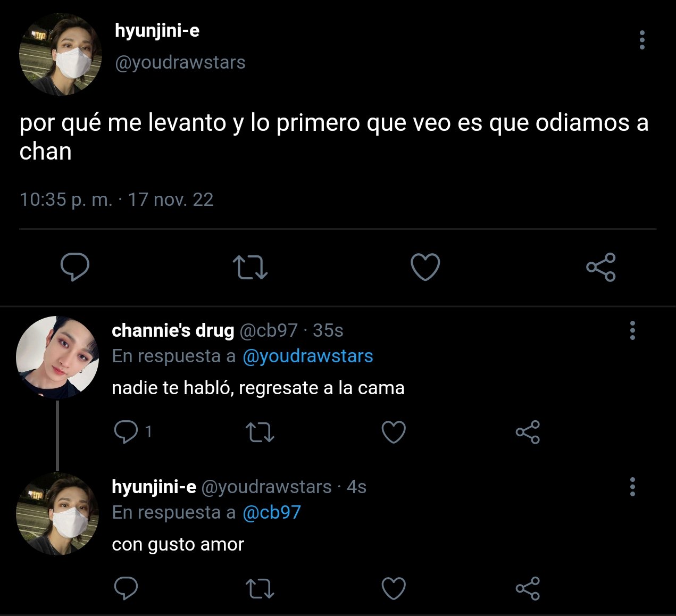
Task: Like the 'nadie te habló' reply
Action: tap(394, 432)
